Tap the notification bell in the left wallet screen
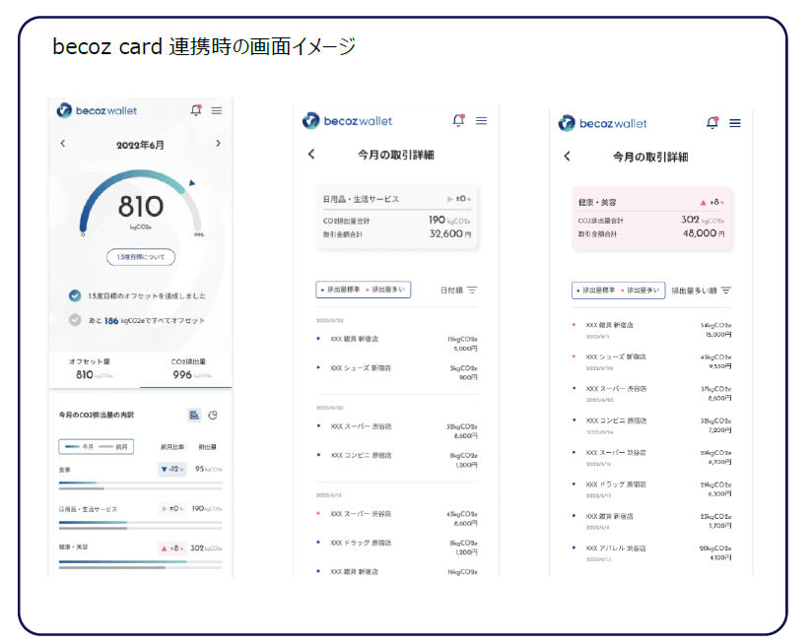The height and width of the screenshot is (644, 812). [195, 110]
